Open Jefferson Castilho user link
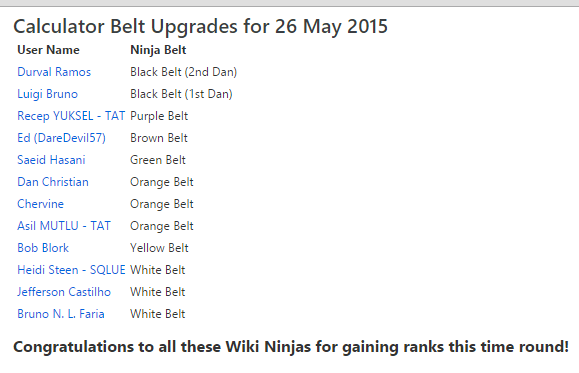579x373 pixels. click(x=64, y=292)
